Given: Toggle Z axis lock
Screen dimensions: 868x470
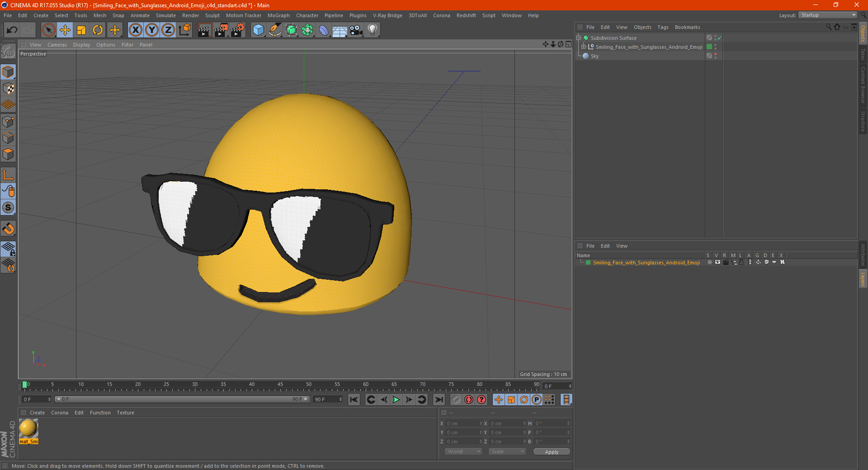Looking at the screenshot, I should [168, 30].
